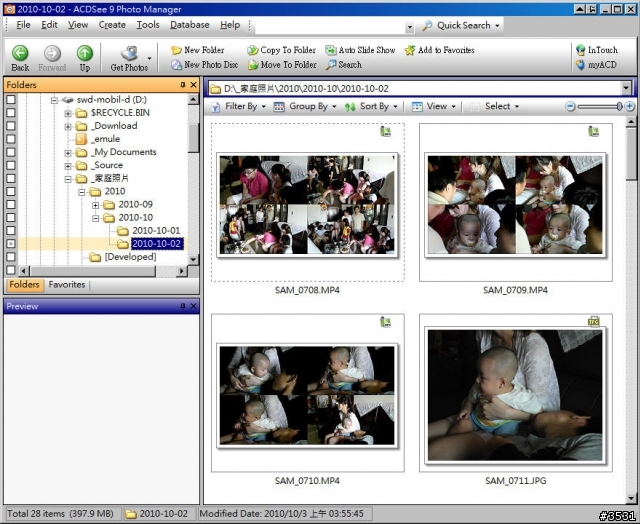Expand the _My Documents tree node
The width and height of the screenshot is (640, 524).
(68, 153)
